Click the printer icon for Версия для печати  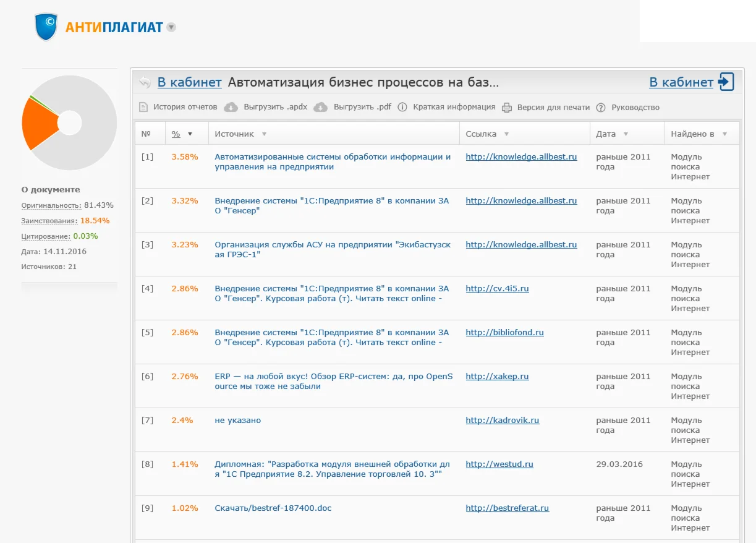click(507, 108)
